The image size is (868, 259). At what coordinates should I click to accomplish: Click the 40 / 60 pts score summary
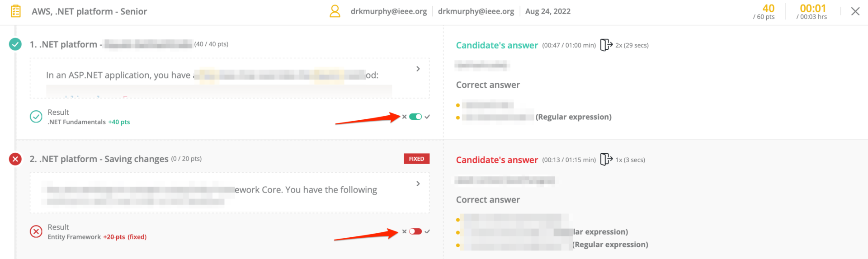click(x=765, y=12)
